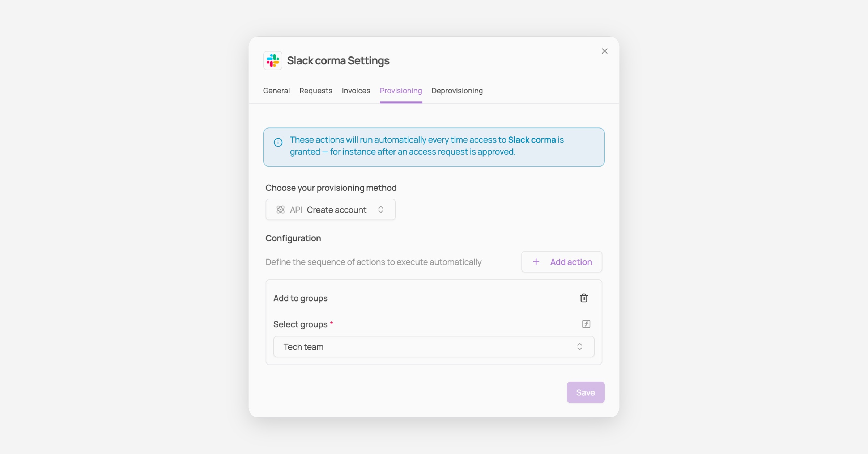The width and height of the screenshot is (868, 454).
Task: Open the Requests tab
Action: click(316, 91)
